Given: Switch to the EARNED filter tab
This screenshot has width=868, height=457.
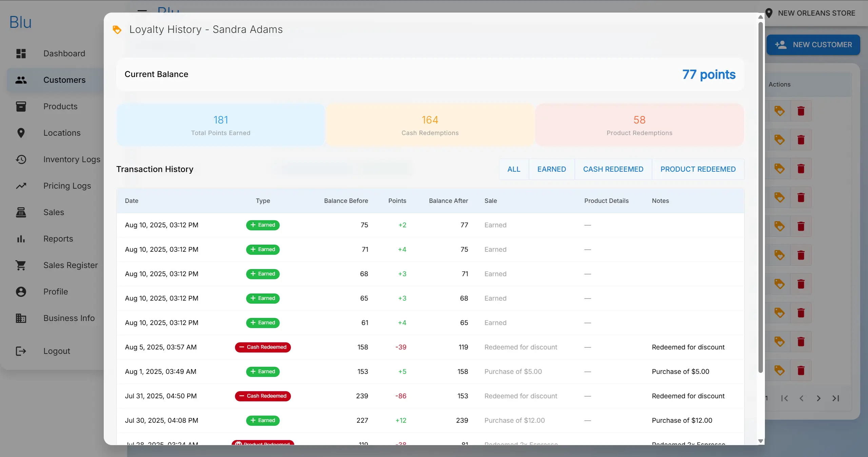Looking at the screenshot, I should click(x=551, y=169).
